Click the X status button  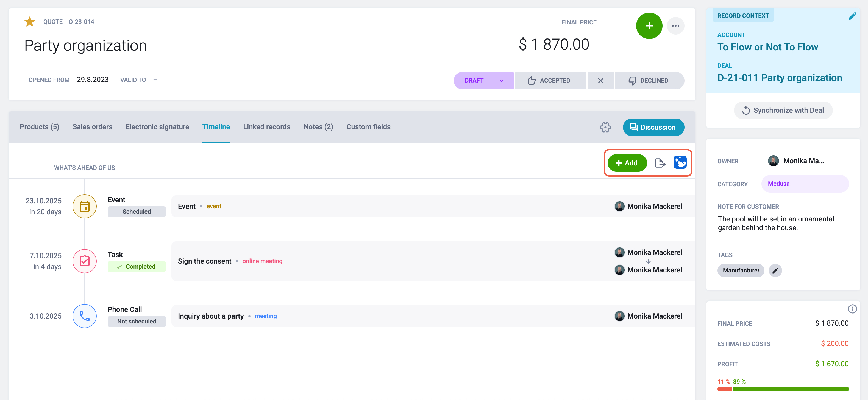pos(600,80)
